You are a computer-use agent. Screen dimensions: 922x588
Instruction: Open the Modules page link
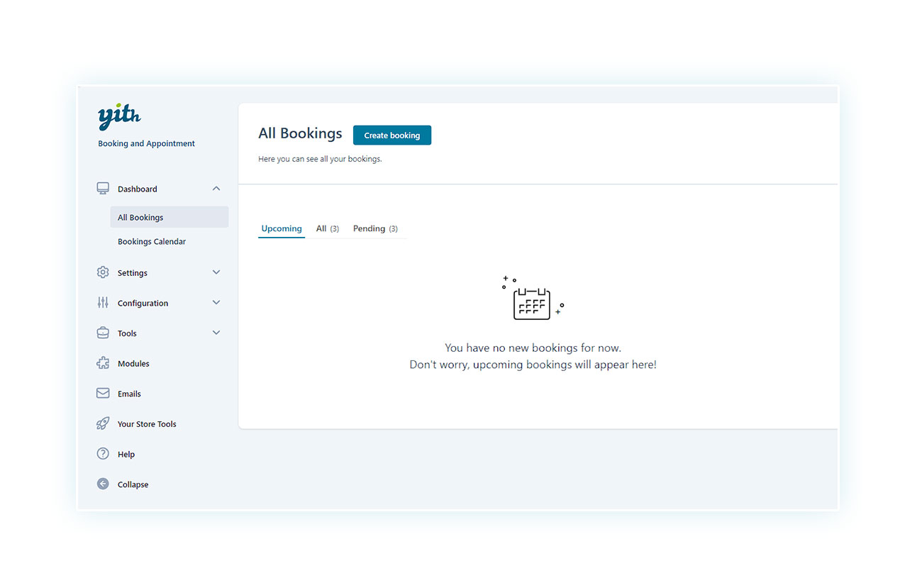[x=133, y=364]
